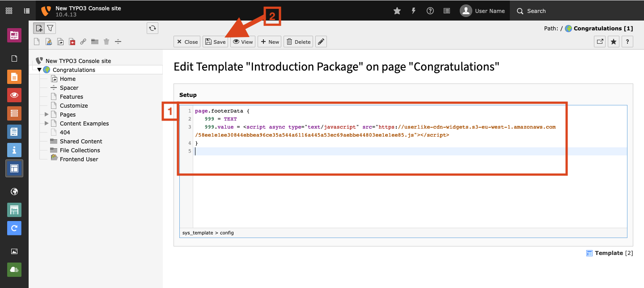Open record in new window icon
Viewport: 644px width, 288px height.
(599, 42)
